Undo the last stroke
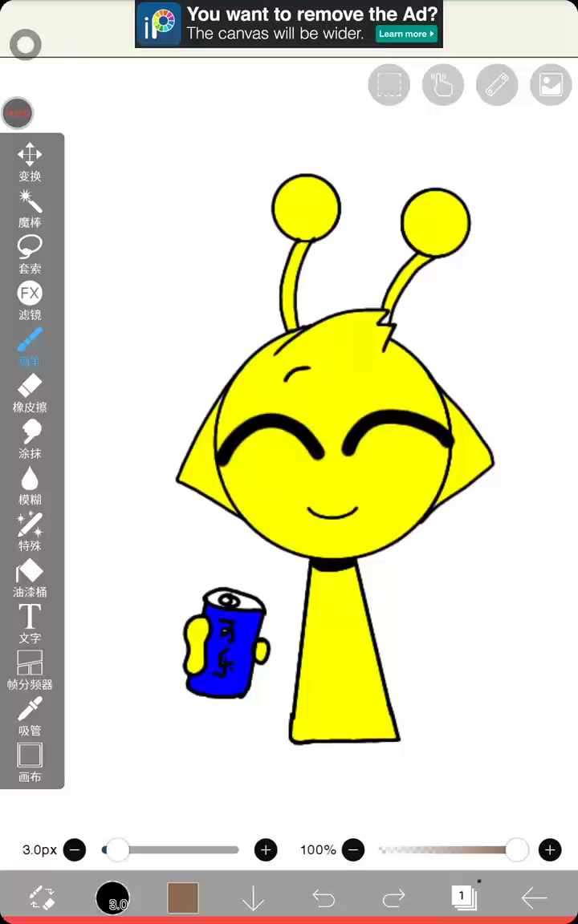Screen dimensions: 578x924 pyautogui.click(x=324, y=898)
